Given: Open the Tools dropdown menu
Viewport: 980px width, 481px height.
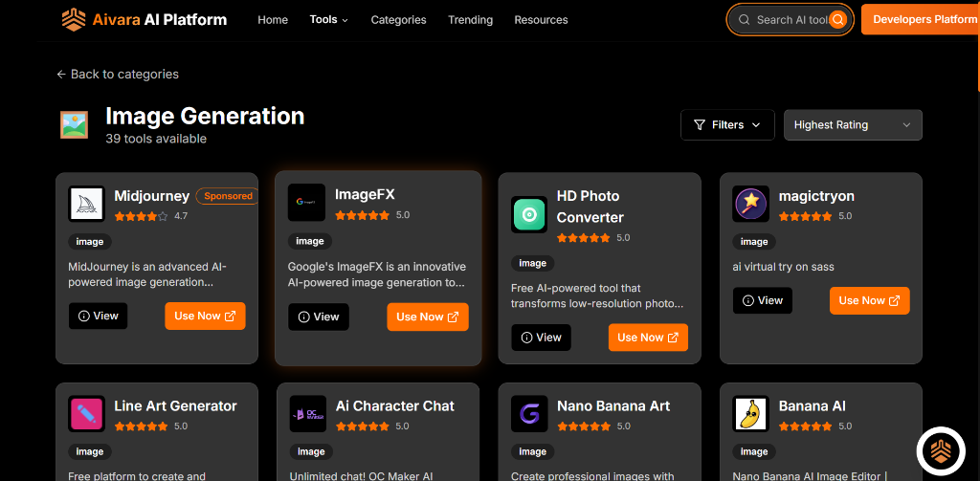Looking at the screenshot, I should (x=329, y=19).
